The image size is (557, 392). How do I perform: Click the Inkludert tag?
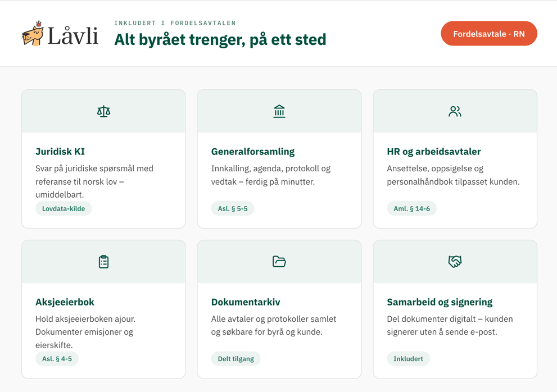408,359
